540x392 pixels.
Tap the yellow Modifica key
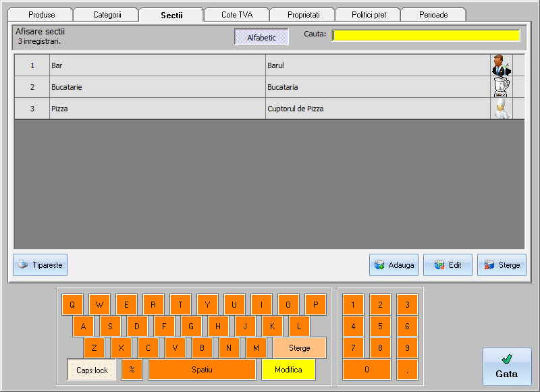point(288,370)
